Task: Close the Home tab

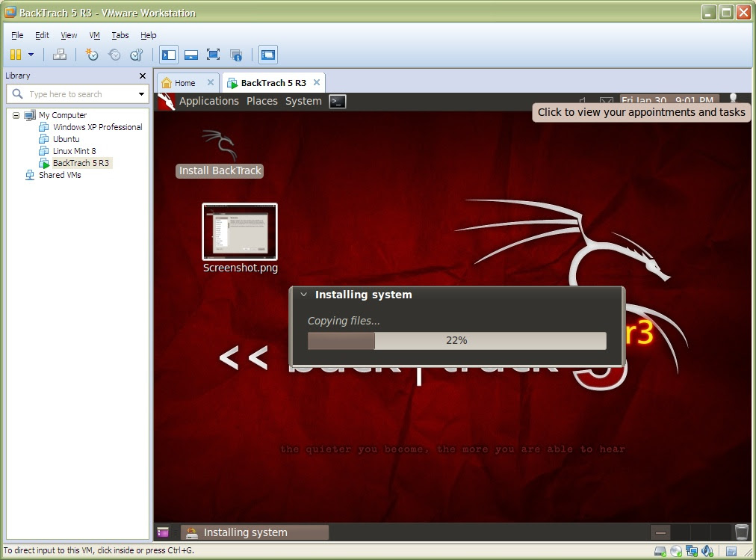Action: [210, 82]
